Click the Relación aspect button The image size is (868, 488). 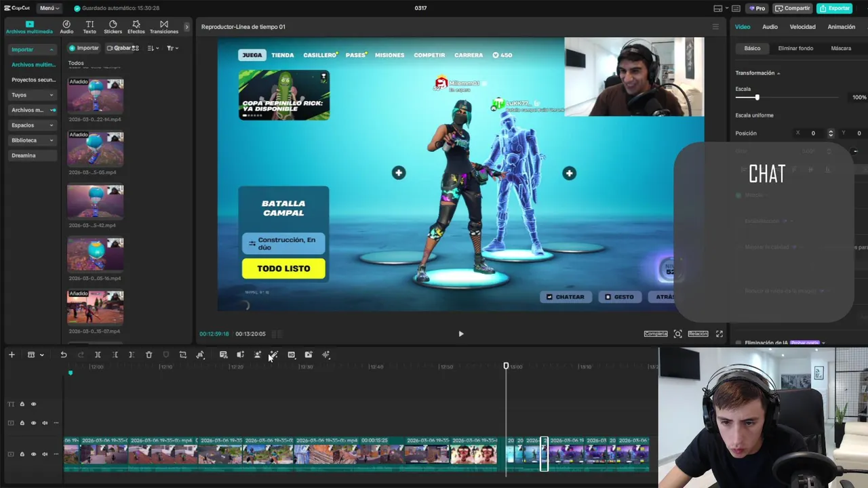click(x=698, y=333)
